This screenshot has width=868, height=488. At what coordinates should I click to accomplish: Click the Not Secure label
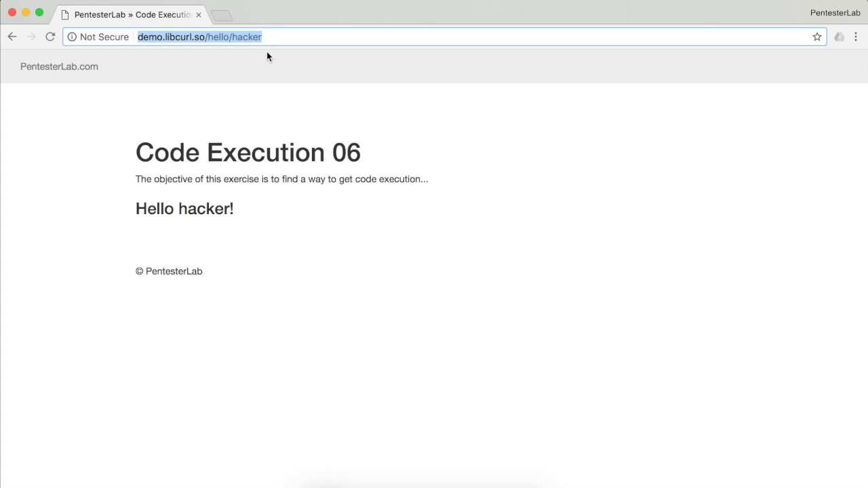tap(104, 37)
